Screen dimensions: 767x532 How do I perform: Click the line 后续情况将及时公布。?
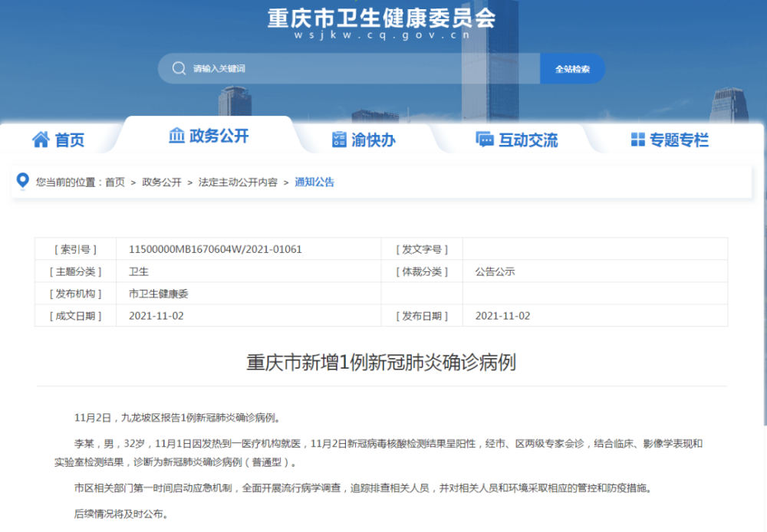tap(122, 514)
